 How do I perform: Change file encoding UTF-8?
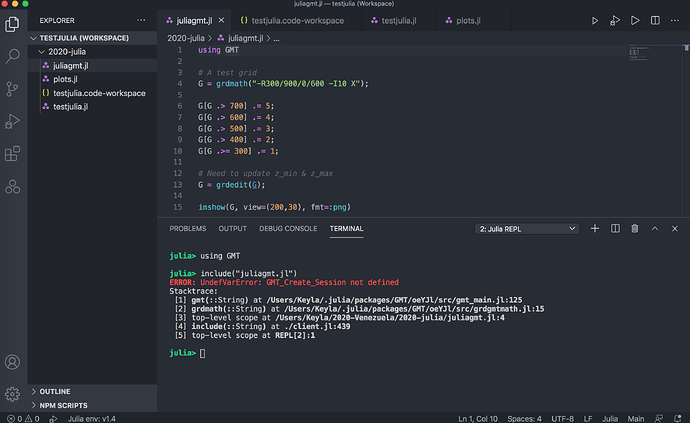tap(562, 419)
